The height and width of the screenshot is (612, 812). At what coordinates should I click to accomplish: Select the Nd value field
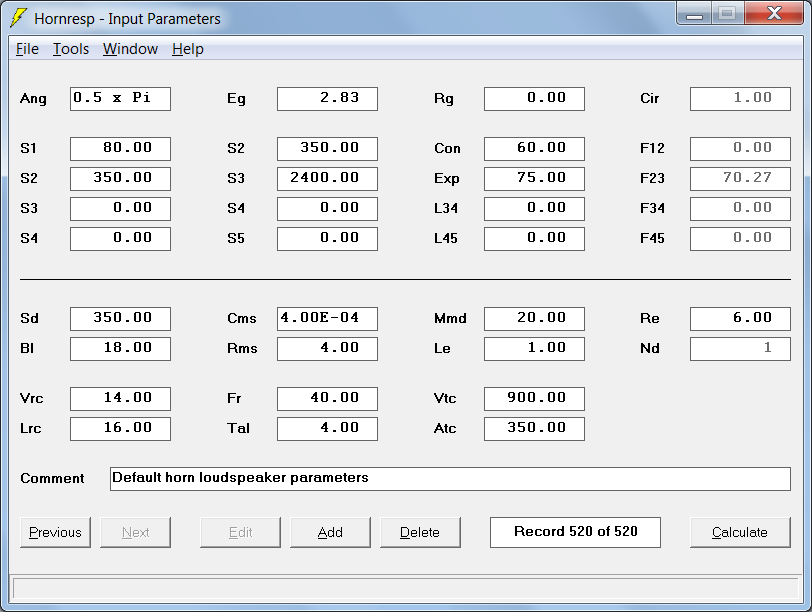(741, 348)
